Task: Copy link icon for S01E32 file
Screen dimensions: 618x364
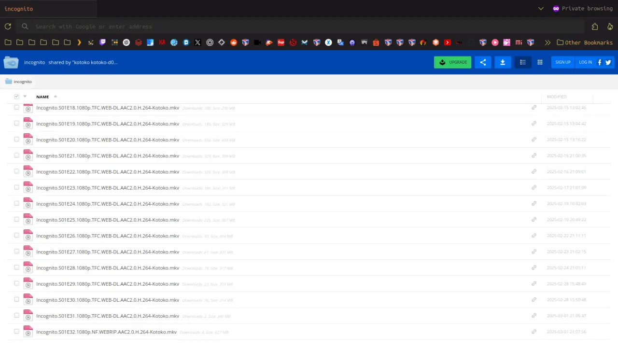Action: point(534,332)
